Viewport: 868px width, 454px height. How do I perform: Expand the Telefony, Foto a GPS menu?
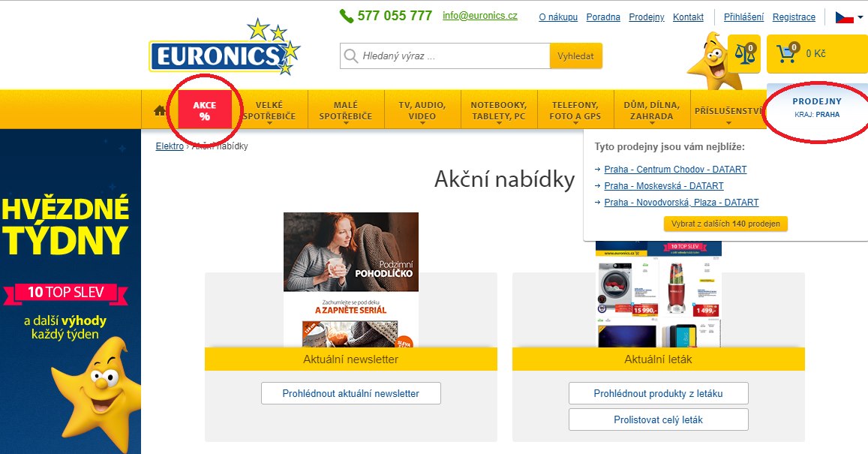point(575,110)
